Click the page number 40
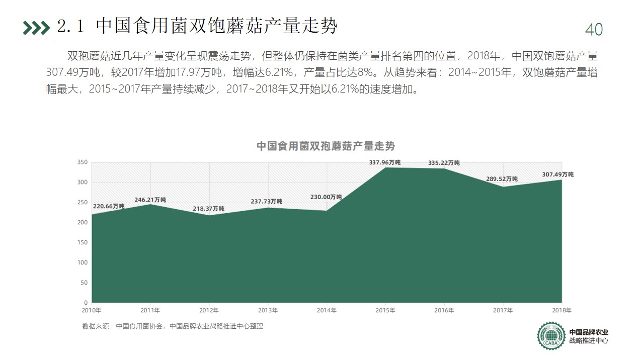The image size is (644, 362). pyautogui.click(x=594, y=30)
